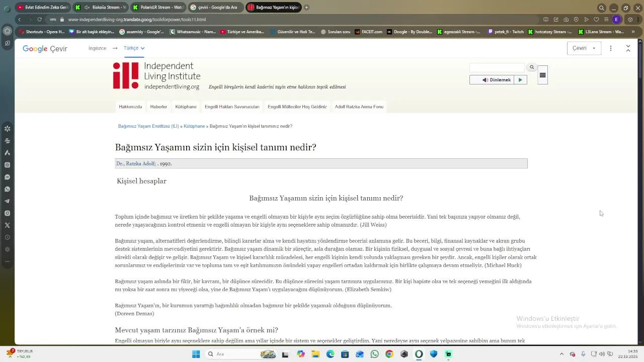The width and height of the screenshot is (644, 362).
Task: Open WhatsApp from taskbar
Action: pos(374,354)
